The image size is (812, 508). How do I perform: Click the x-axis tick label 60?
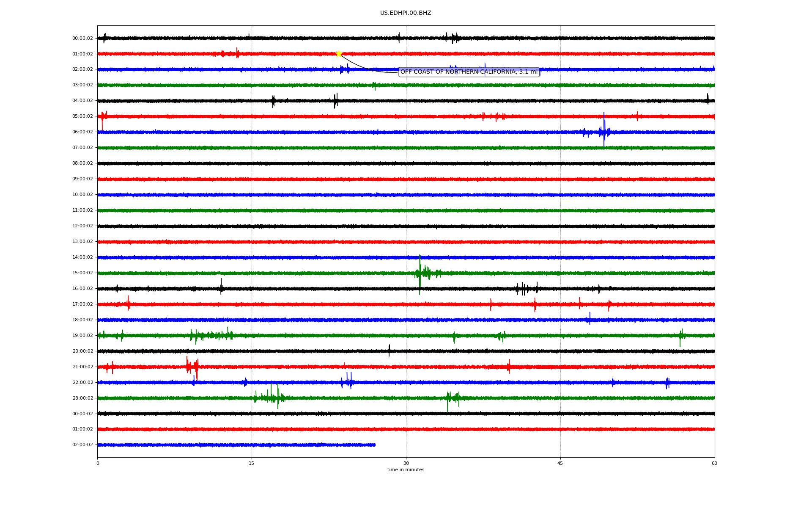[x=714, y=464]
